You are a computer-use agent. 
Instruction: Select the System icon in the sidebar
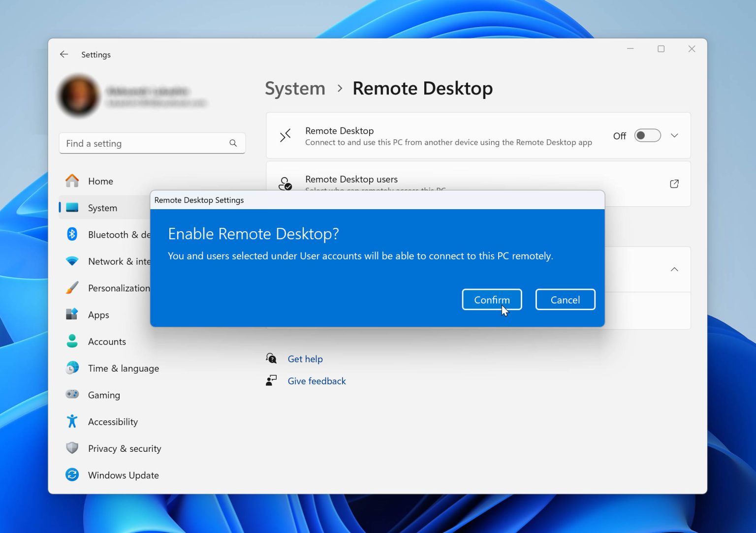pyautogui.click(x=72, y=207)
